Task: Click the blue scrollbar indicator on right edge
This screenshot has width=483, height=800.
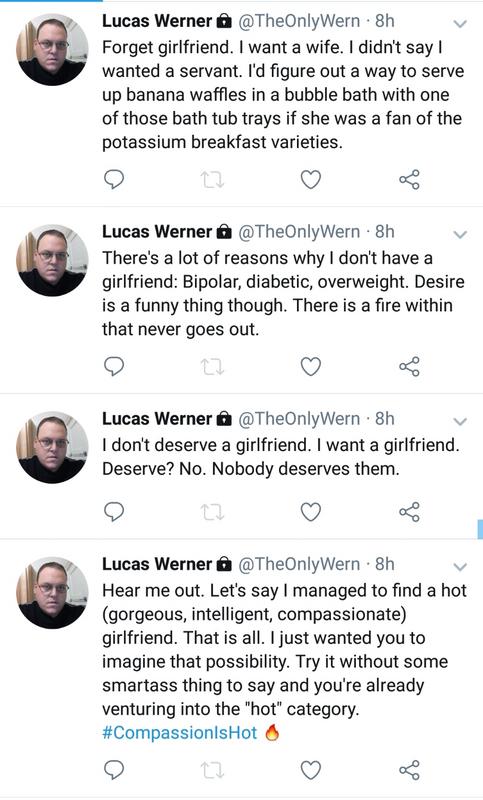Action: (x=480, y=529)
